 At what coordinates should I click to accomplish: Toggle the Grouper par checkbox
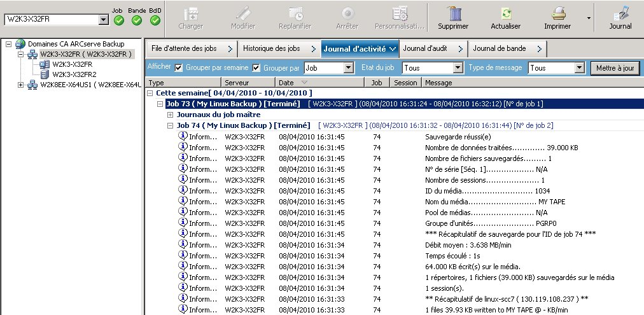(257, 68)
